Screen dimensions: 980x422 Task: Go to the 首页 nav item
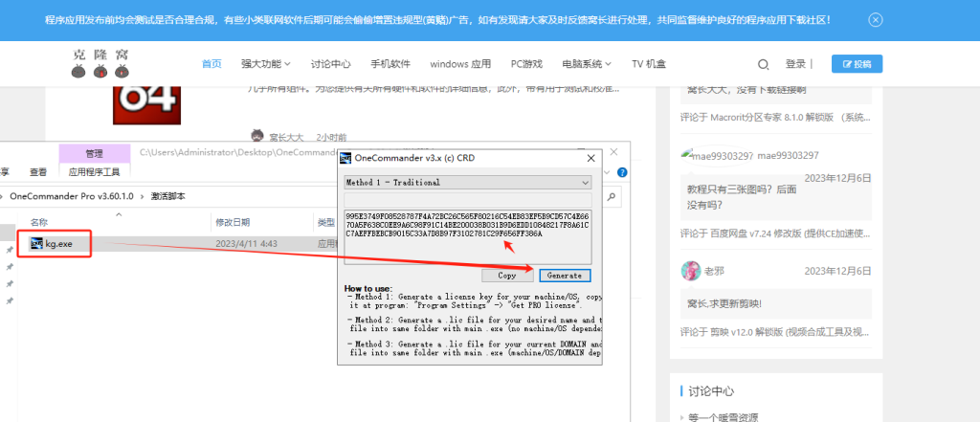212,64
